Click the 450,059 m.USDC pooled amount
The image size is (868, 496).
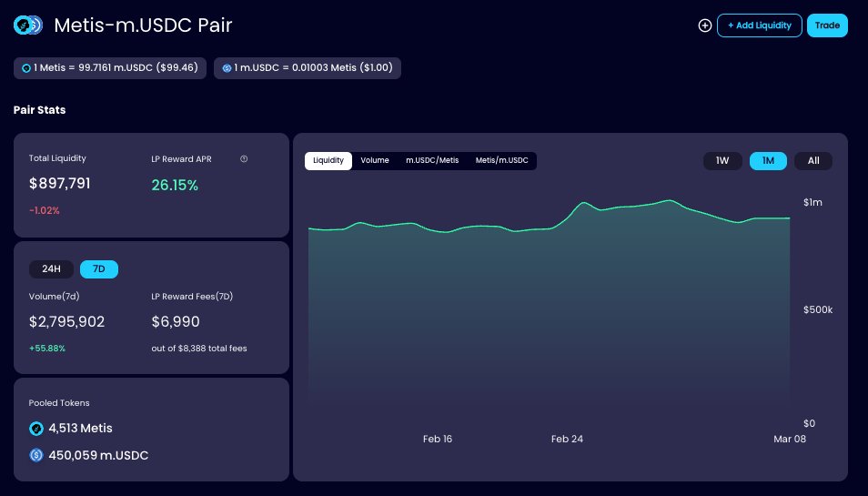(98, 456)
